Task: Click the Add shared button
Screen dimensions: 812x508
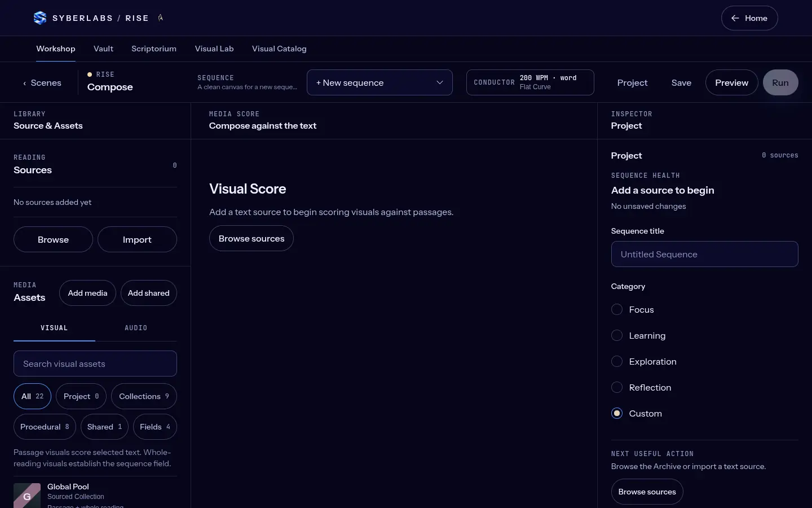Action: coord(149,293)
